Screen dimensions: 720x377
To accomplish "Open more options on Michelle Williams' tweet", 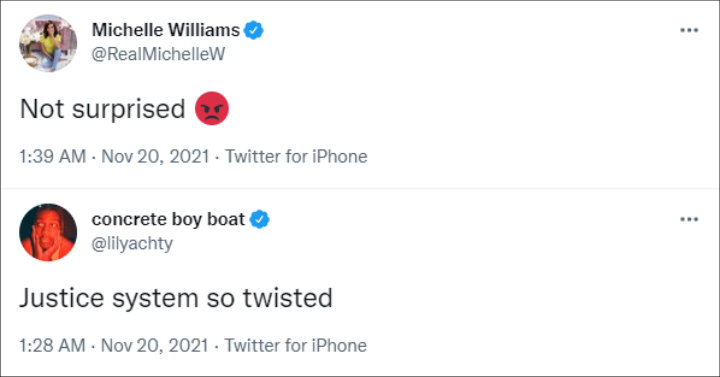I will pos(689,30).
